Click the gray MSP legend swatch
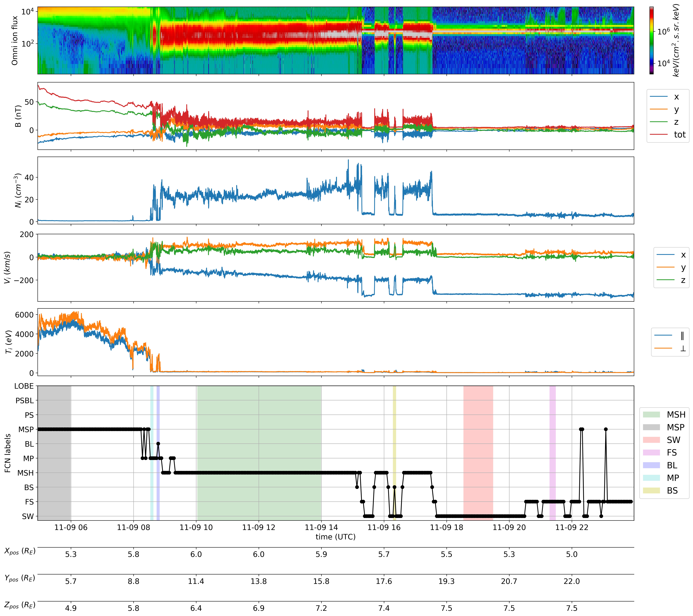Viewport: 693px width, 616px height. coord(651,427)
